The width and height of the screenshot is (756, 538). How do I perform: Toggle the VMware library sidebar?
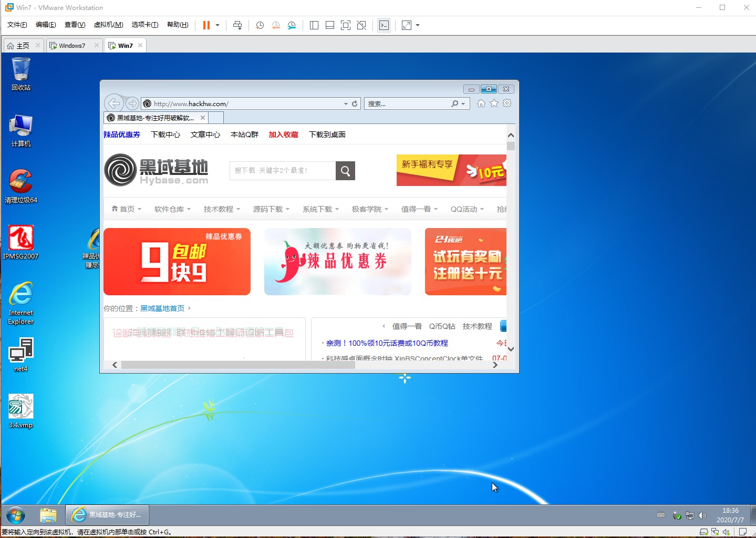[x=314, y=25]
